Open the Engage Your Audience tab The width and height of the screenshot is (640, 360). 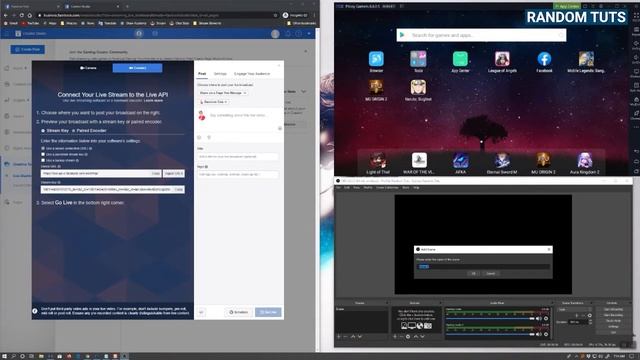point(252,74)
